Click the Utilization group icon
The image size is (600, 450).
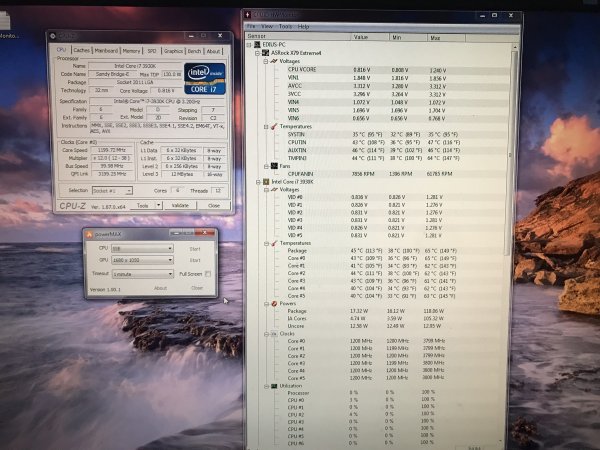click(274, 386)
